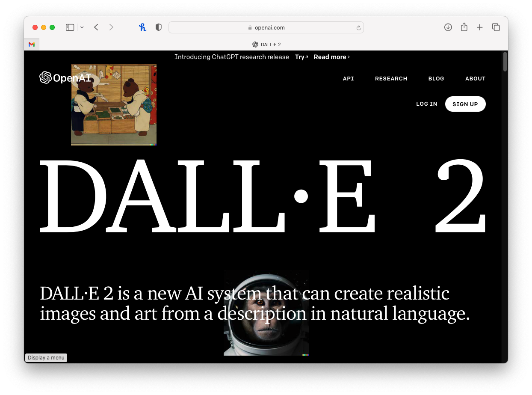Open the sidebar options dropdown chevron

82,27
